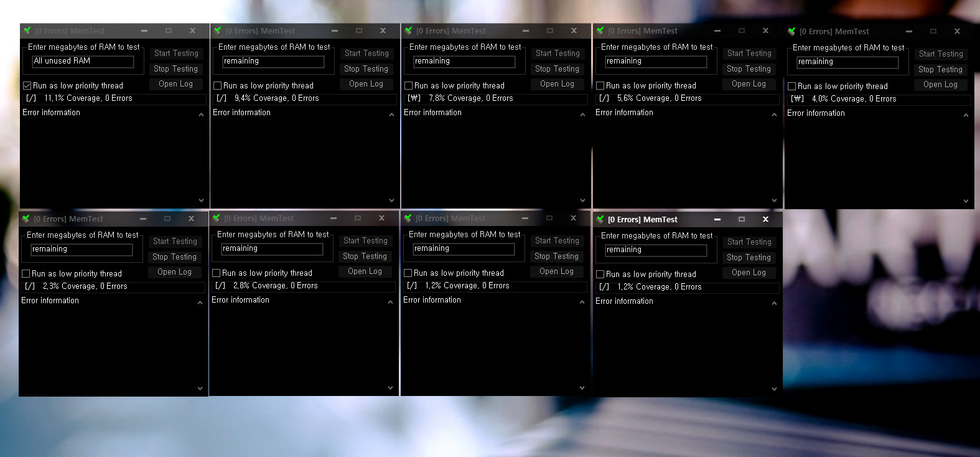Click error list scroll-up arrow in 9.4% window

[391, 115]
